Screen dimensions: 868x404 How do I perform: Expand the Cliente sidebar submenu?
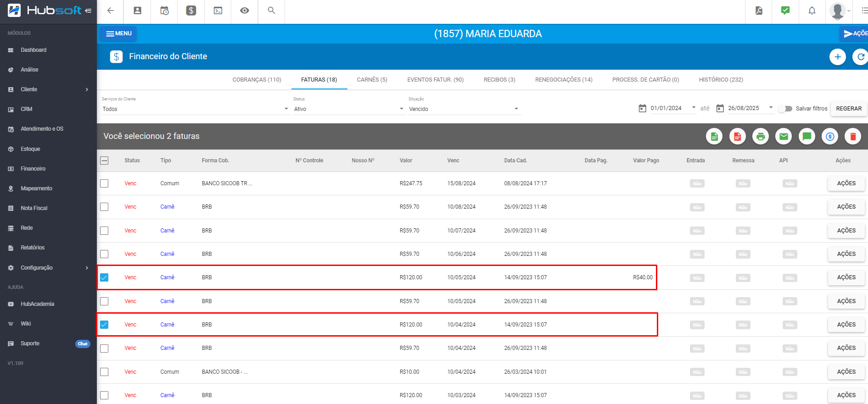click(x=87, y=89)
